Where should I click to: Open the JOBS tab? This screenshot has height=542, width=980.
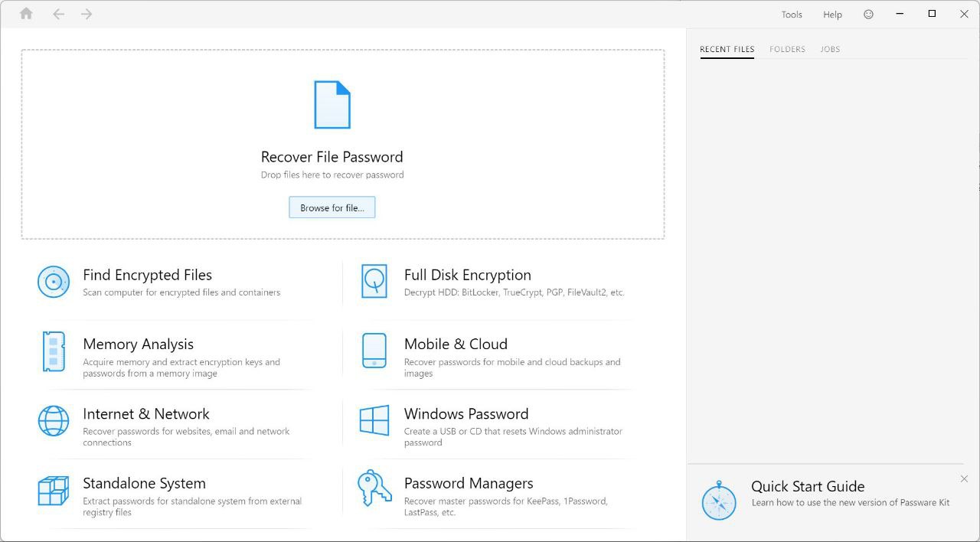pos(830,48)
